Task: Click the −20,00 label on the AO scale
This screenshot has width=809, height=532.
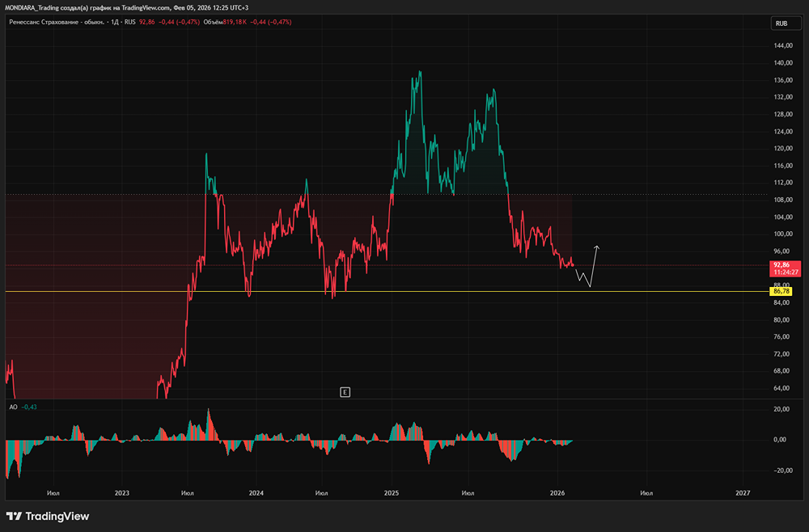Action: (x=782, y=471)
